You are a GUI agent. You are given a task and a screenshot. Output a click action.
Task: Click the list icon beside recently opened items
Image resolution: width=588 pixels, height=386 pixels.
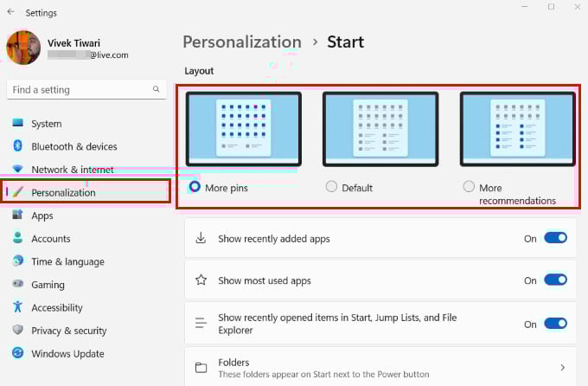pyautogui.click(x=201, y=323)
